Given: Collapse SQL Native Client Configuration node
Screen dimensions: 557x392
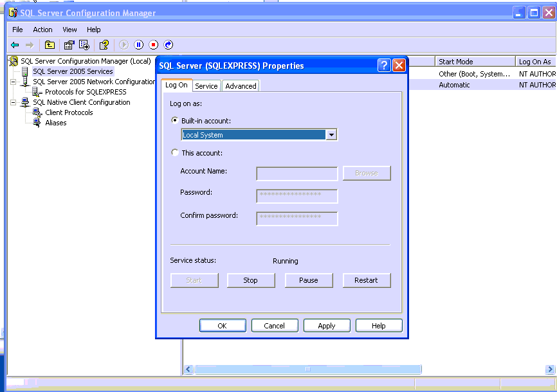Looking at the screenshot, I should tap(13, 102).
